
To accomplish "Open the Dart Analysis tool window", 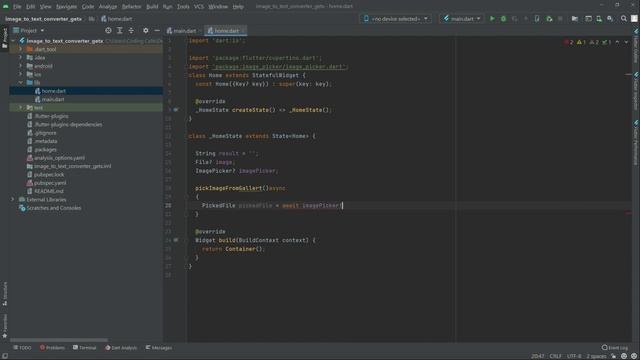I will click(x=121, y=348).
